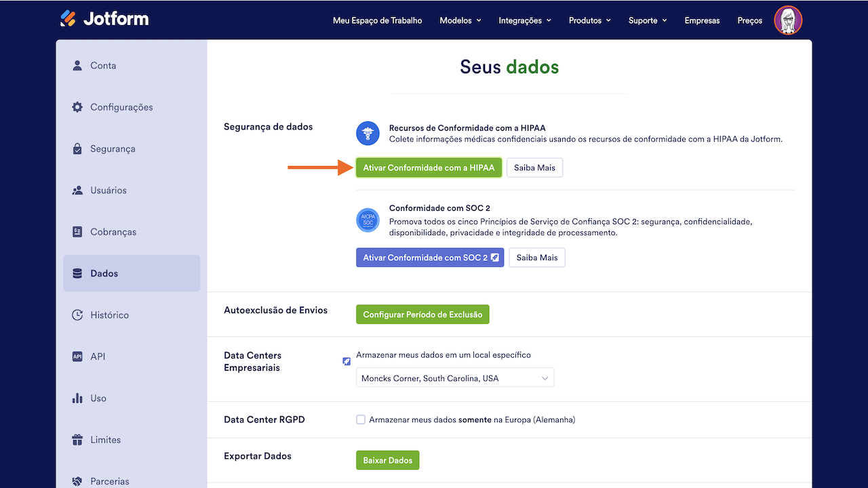Click the enterprise icon beside data center option
Screen dimensions: 868x488
[347, 361]
